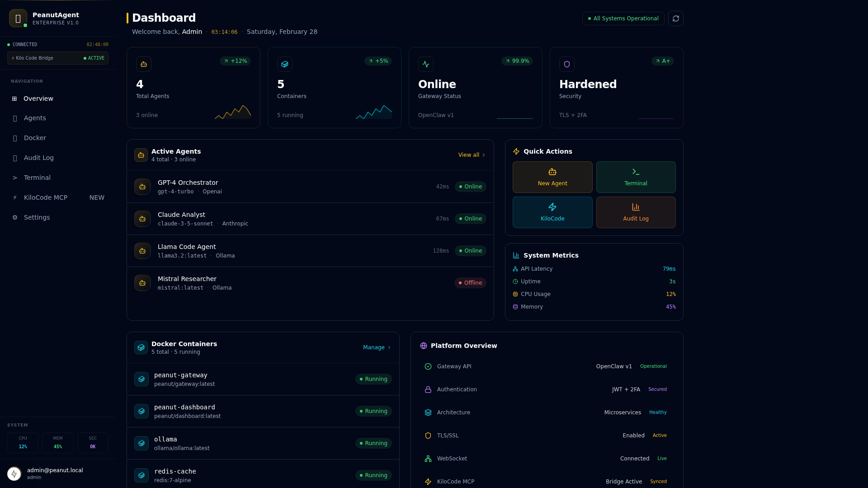Click the All Systems Operational button

point(623,19)
